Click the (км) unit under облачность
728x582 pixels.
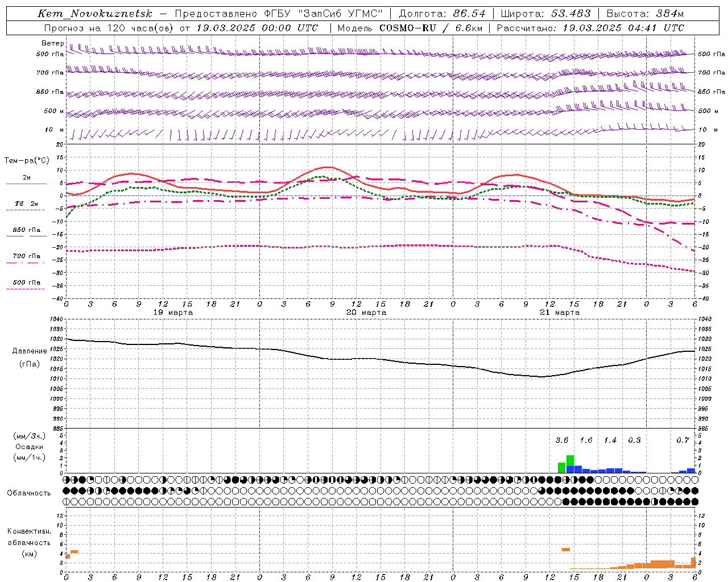coord(30,554)
